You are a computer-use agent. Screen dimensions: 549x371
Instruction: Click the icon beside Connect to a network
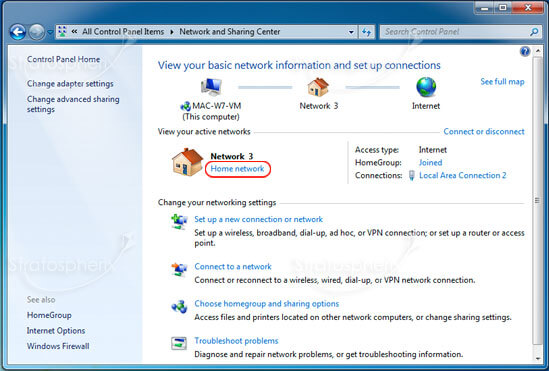pyautogui.click(x=179, y=270)
